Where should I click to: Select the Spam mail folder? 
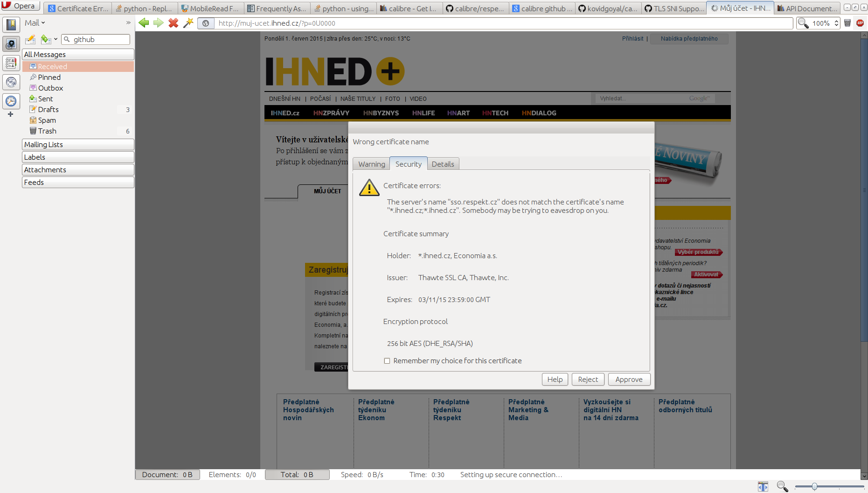[78, 120]
